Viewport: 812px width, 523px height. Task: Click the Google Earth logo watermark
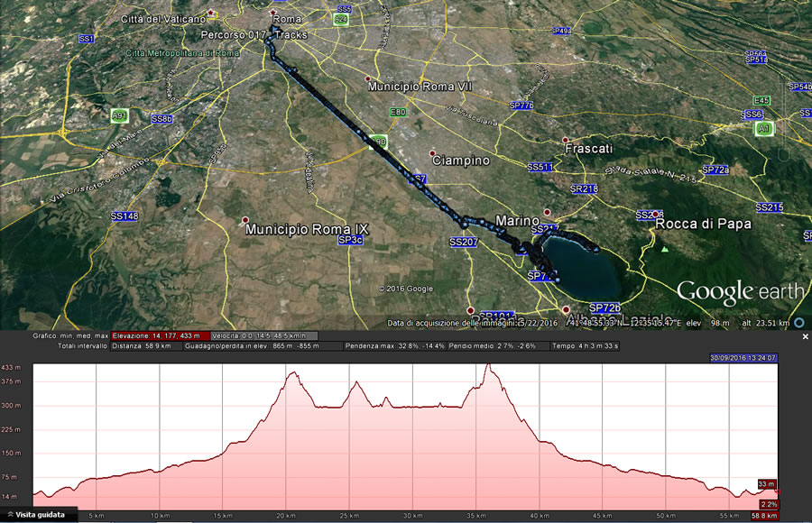click(x=739, y=291)
